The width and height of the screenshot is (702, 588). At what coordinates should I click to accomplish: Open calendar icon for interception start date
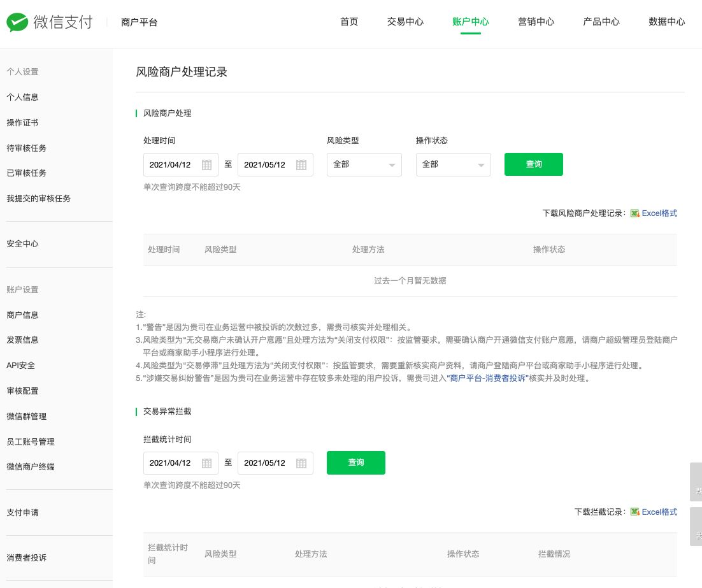206,463
